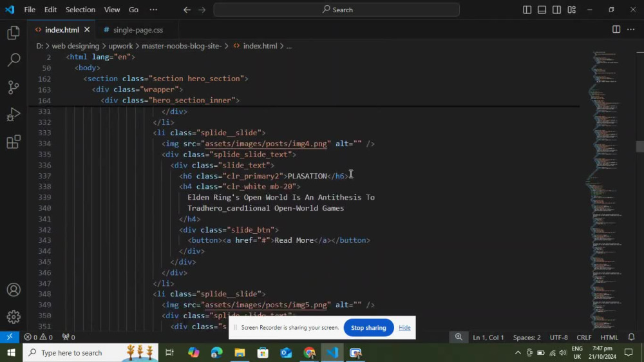Go back with the navigation arrow
The height and width of the screenshot is (362, 644).
click(x=187, y=10)
